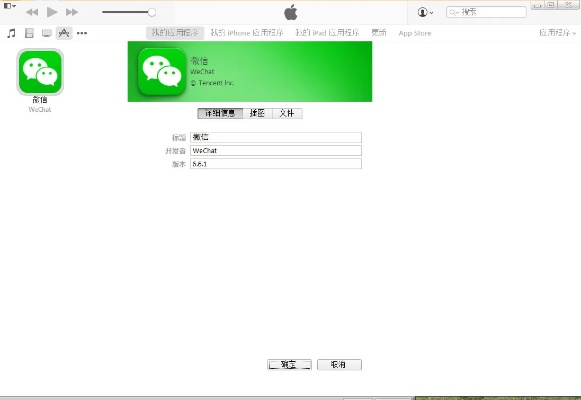This screenshot has width=581, height=400.
Task: Select the Apps library icon
Action: (64, 33)
